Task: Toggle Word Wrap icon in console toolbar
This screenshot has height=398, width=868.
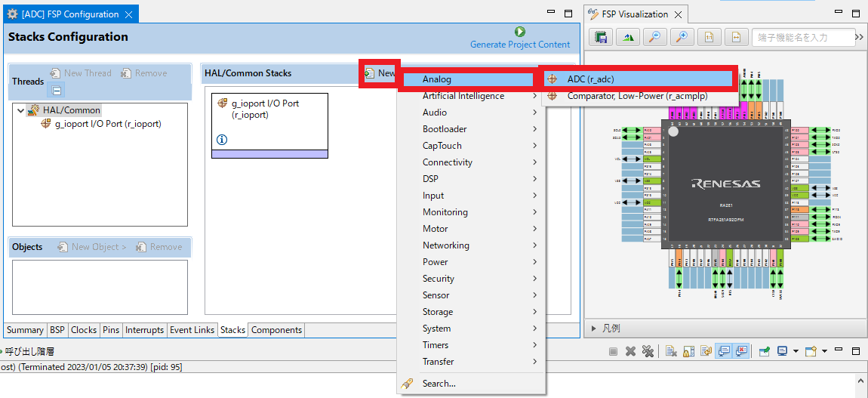Action: point(706,351)
